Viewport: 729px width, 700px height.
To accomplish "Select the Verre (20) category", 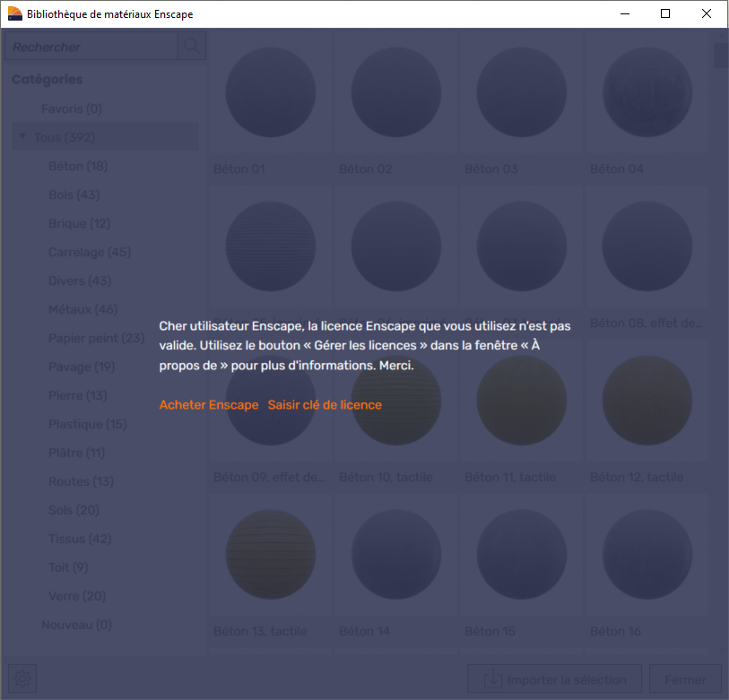I will click(x=77, y=596).
